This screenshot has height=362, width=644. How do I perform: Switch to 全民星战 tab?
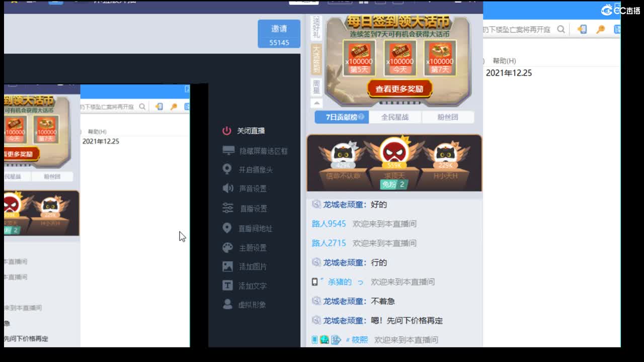pyautogui.click(x=395, y=117)
